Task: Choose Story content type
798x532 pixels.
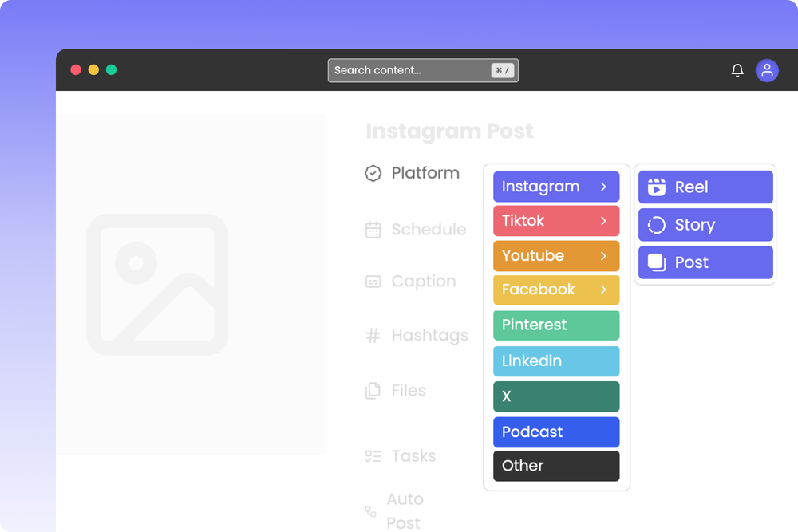Action: coord(705,225)
